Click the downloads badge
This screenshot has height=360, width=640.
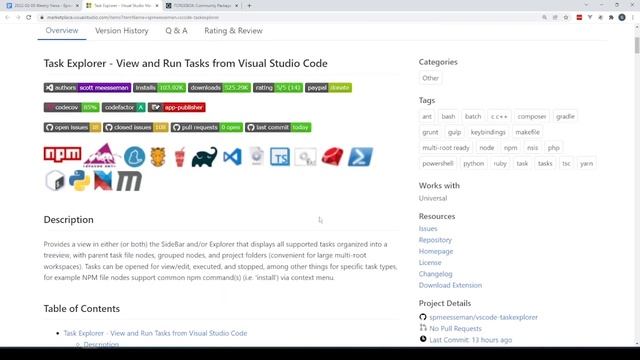pyautogui.click(x=220, y=88)
